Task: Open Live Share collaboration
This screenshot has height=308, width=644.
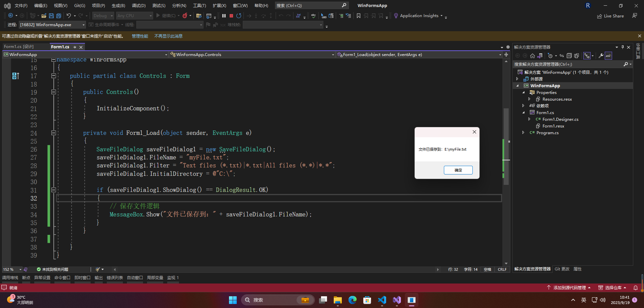Action: tap(610, 16)
